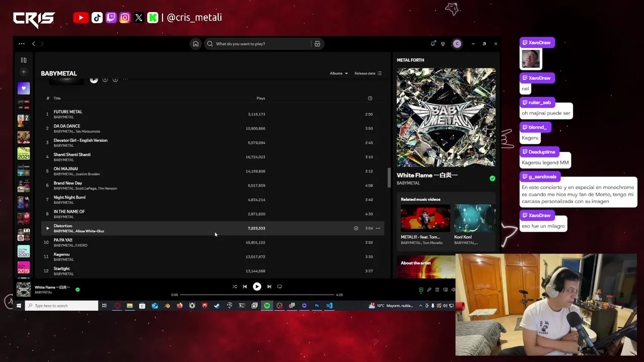Open Alissa White-Gluz artist link

coord(90,231)
